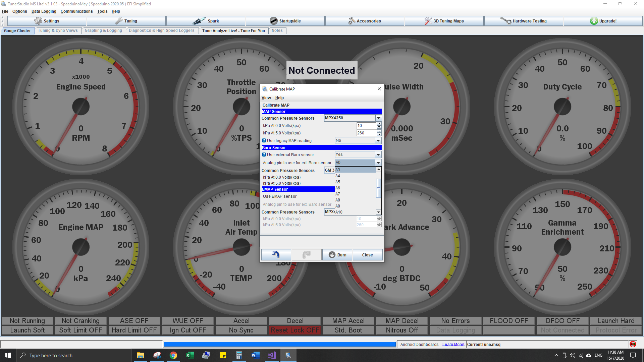This screenshot has height=362, width=644.
Task: Click the up stepper for kPa At 0.0 Volts
Action: point(379,124)
